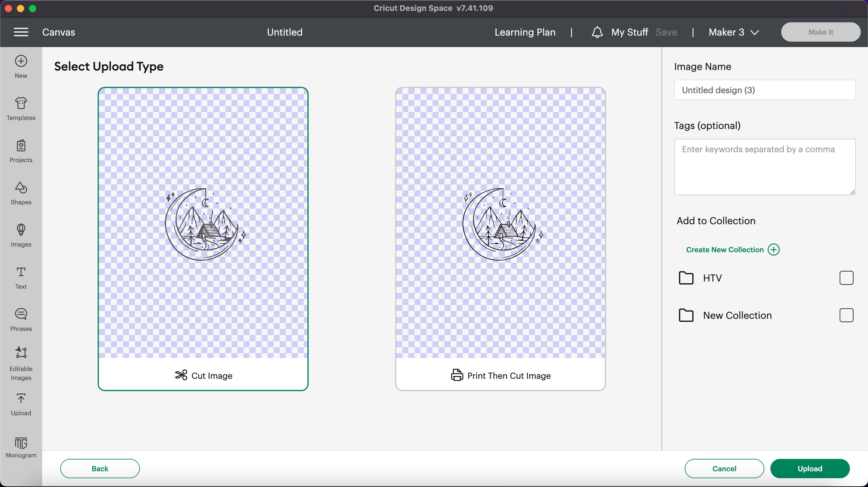This screenshot has height=487, width=868.
Task: Open the hamburger main menu
Action: (x=21, y=32)
